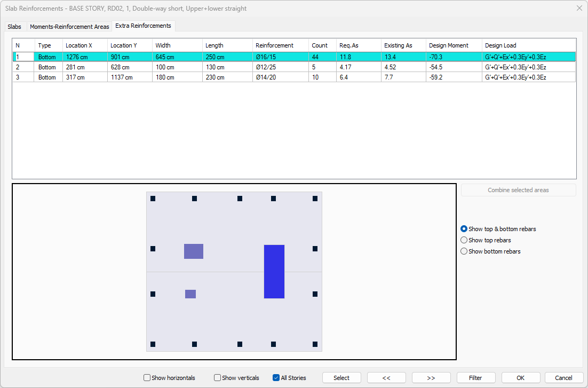Click the Select button
The height and width of the screenshot is (388, 588).
pyautogui.click(x=341, y=378)
